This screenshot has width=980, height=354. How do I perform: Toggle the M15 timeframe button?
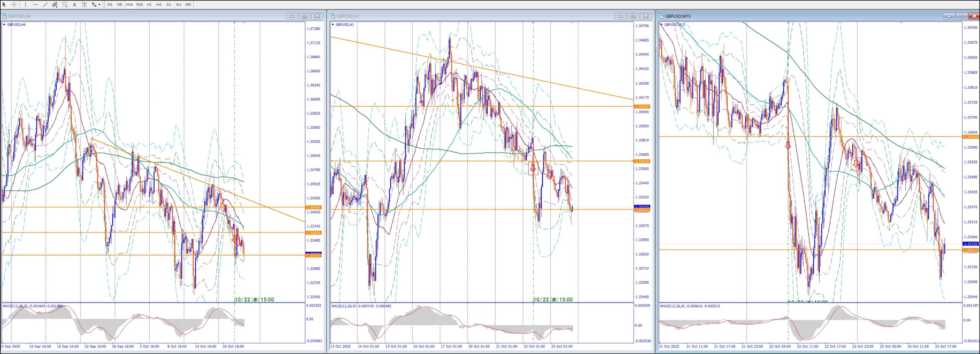tap(129, 5)
